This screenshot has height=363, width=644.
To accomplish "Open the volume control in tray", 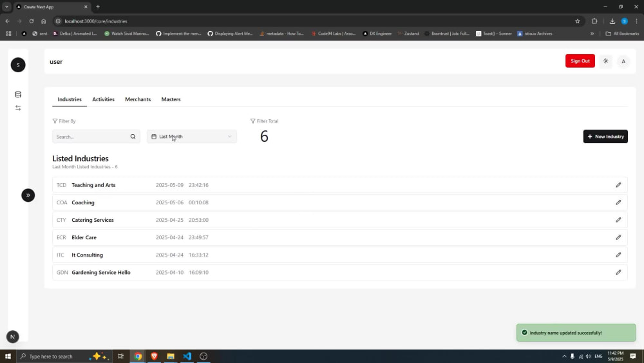I will [x=588, y=356].
